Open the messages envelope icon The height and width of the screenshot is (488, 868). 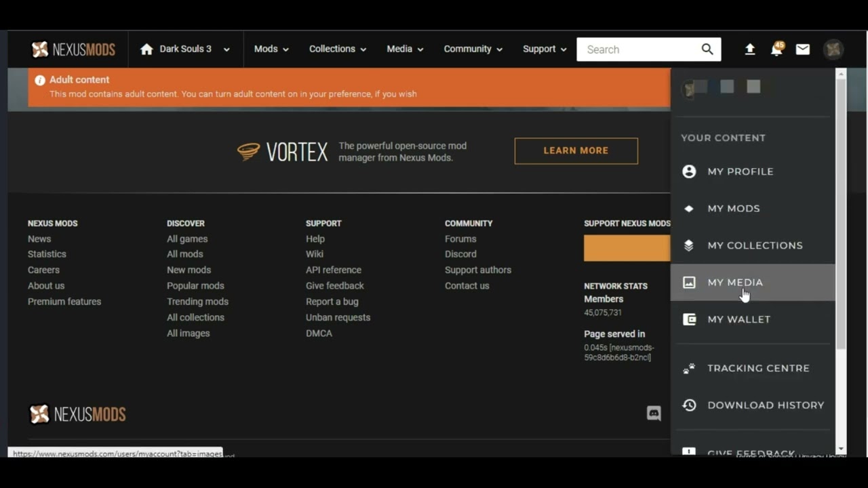(803, 49)
